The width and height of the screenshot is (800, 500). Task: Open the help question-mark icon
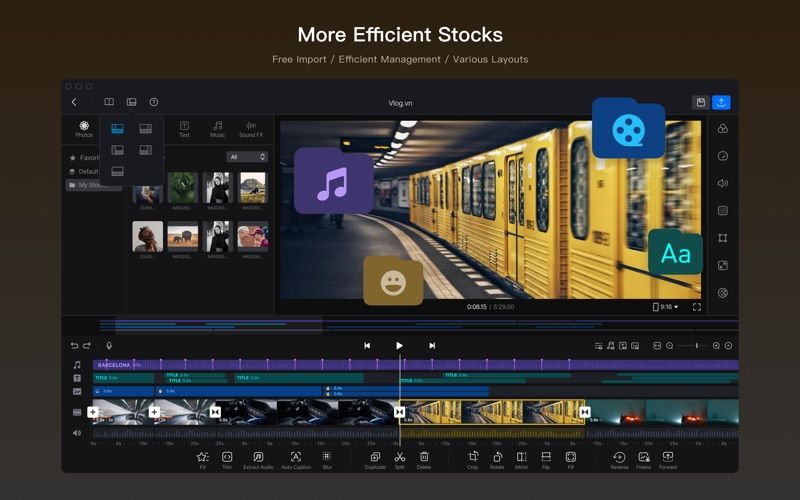154,102
